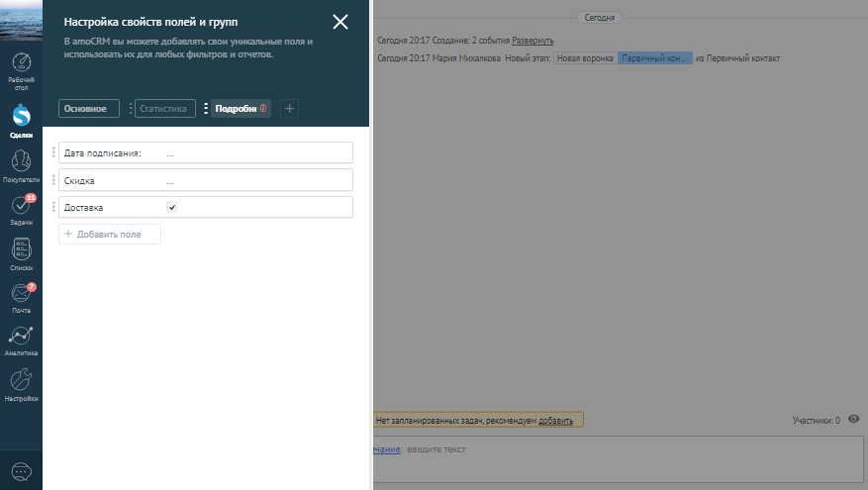Close the field settings panel
The width and height of the screenshot is (868, 490).
340,22
